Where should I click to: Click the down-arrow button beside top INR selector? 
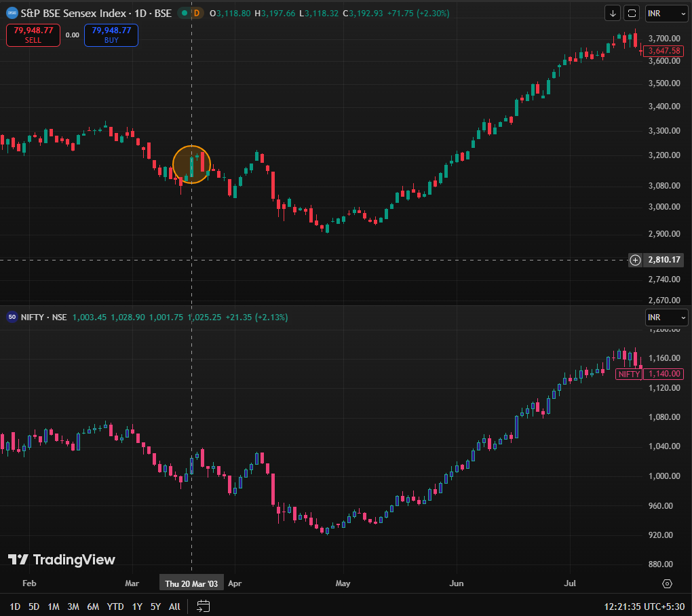[613, 13]
